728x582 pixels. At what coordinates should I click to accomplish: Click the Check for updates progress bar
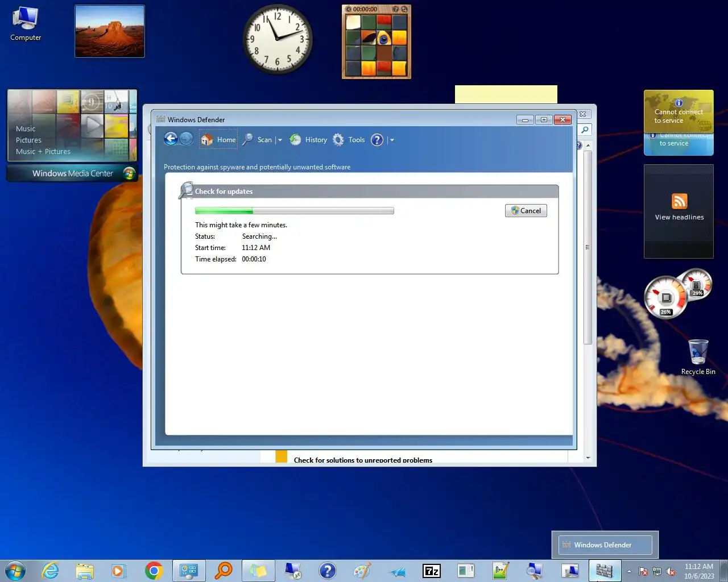(x=294, y=211)
